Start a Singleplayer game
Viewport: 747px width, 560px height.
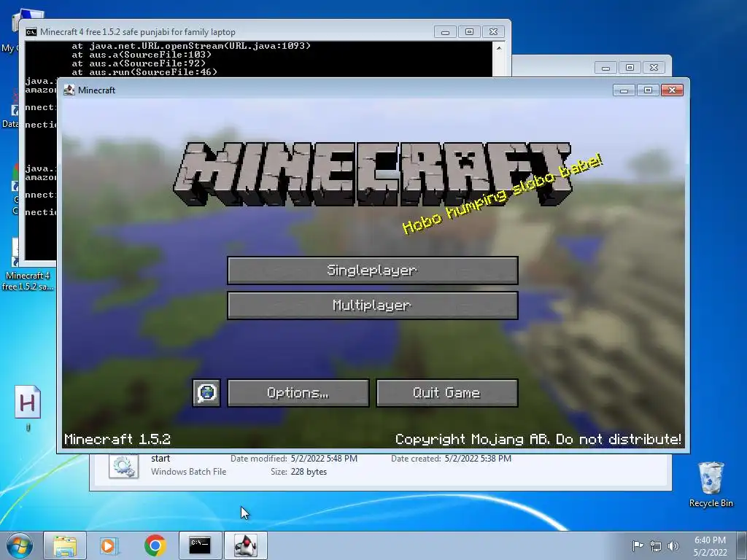click(373, 271)
